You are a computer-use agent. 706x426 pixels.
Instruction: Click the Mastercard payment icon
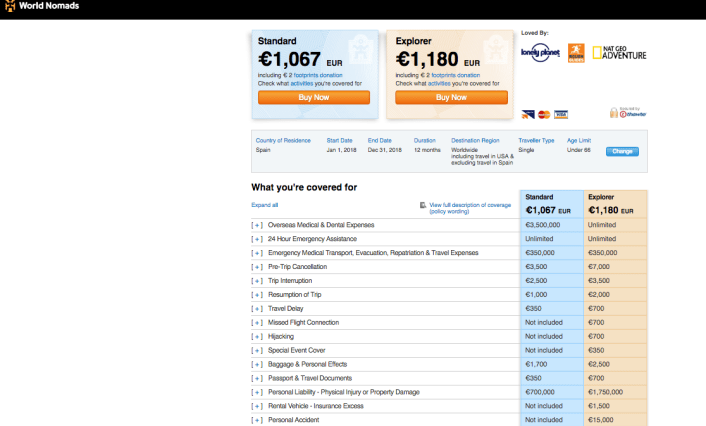[544, 114]
